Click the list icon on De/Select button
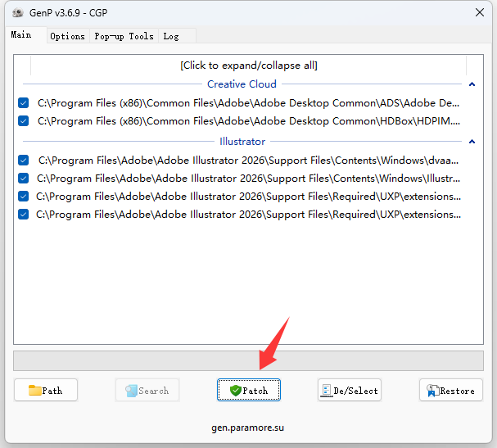 pyautogui.click(x=326, y=391)
